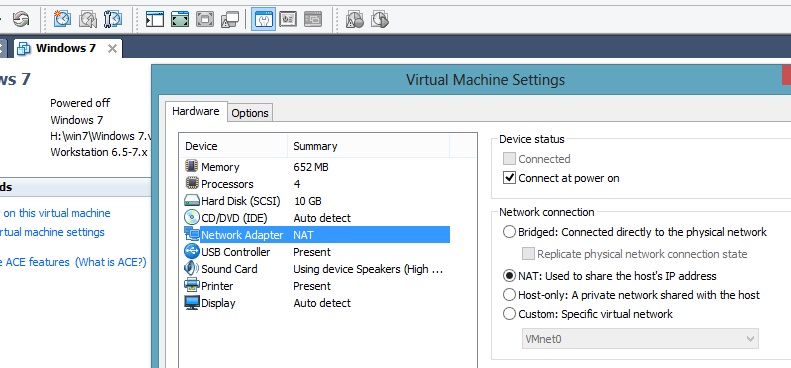The width and height of the screenshot is (791, 368).
Task: Click the Memory chip icon in device list
Action: [x=192, y=166]
